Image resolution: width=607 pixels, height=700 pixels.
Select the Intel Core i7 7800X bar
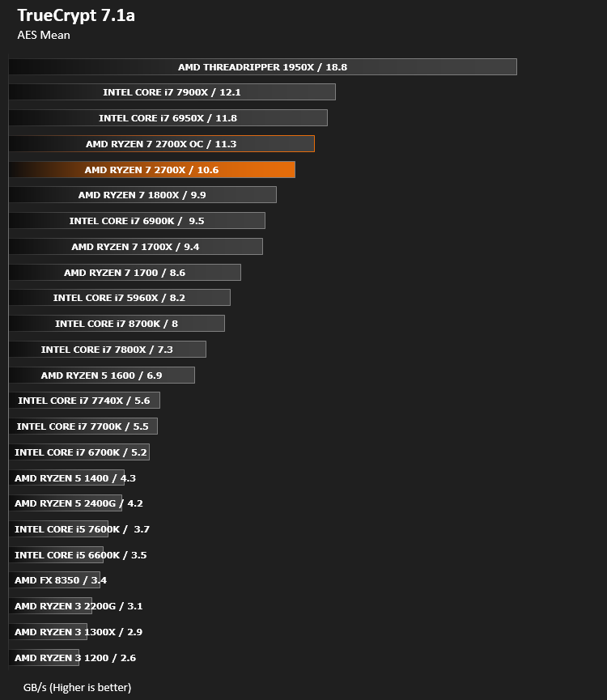(x=108, y=349)
